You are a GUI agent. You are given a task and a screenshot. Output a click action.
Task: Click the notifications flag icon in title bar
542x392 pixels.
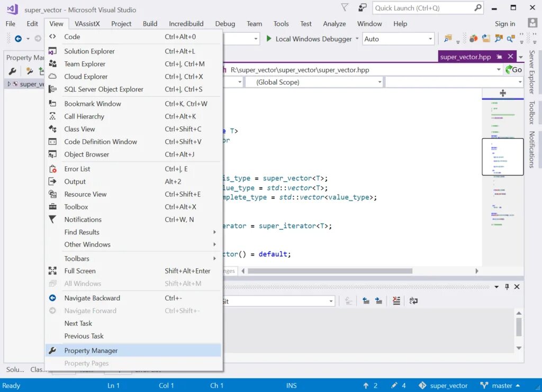(x=345, y=7)
